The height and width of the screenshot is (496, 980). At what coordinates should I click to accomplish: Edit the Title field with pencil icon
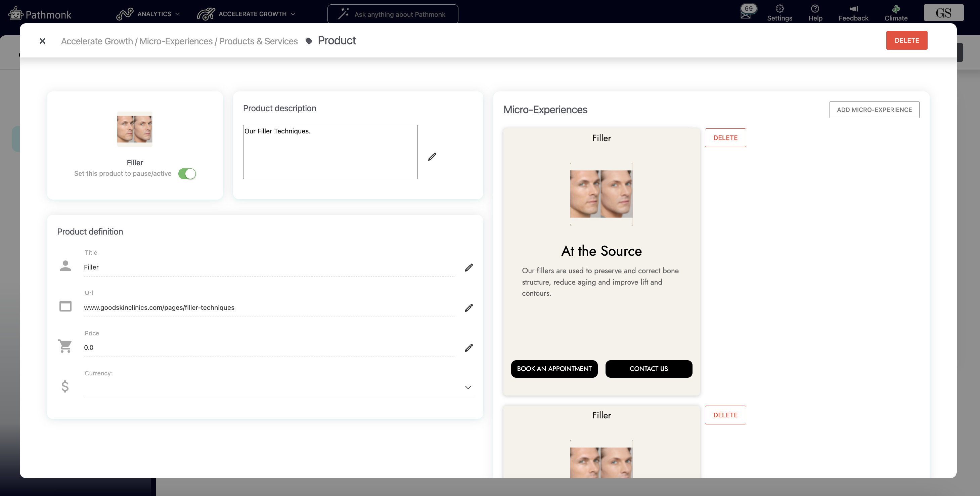point(469,267)
